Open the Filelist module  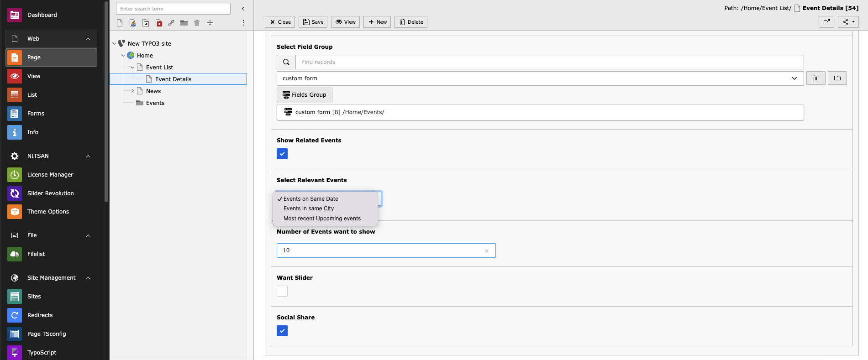point(51,254)
